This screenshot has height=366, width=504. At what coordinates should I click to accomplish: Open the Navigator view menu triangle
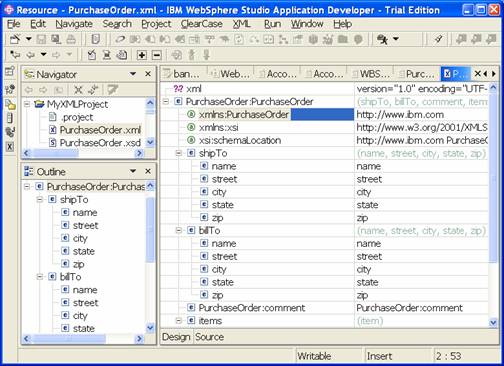pos(133,74)
